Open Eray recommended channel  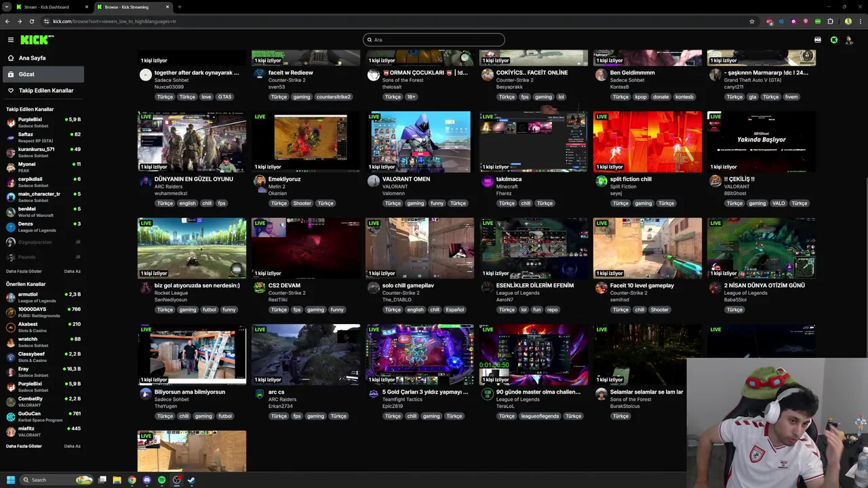coord(43,371)
